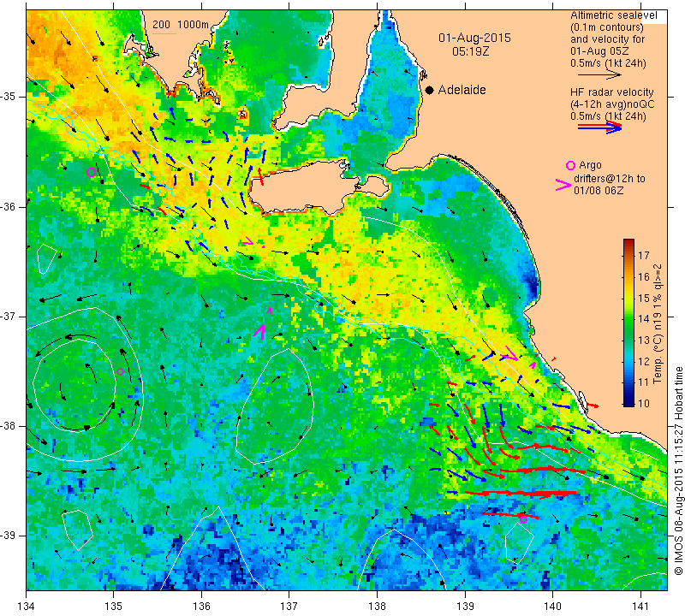Viewport: 685px width, 616px height.
Task: Click the latitude axis label -38
Action: click(x=9, y=426)
